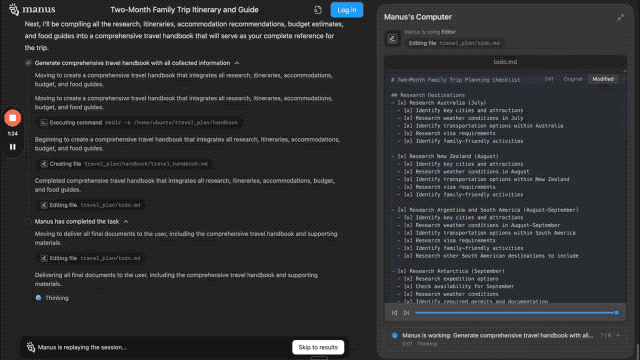Select the Modified view tab
640x360 pixels.
pos(603,79)
